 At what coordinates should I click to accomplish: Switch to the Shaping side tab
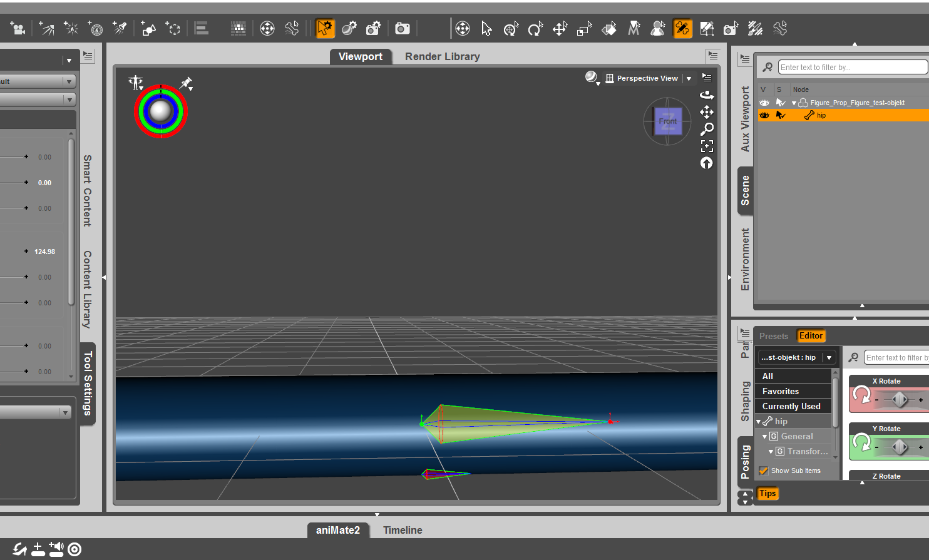coord(745,401)
